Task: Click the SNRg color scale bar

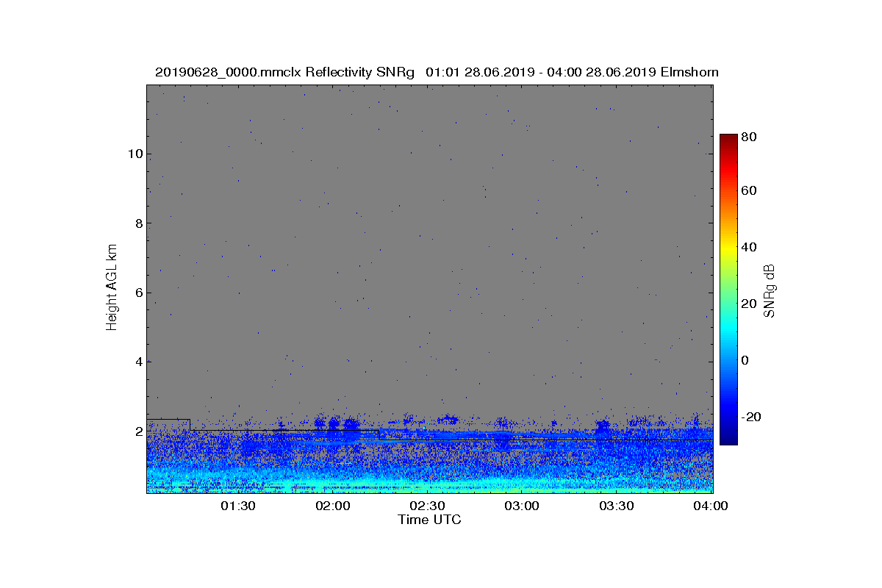Action: 728,290
